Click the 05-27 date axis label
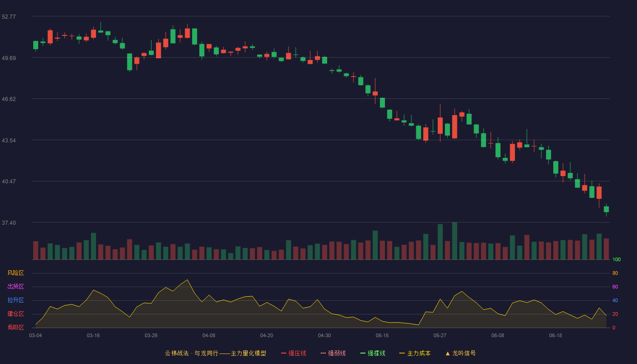Image resolution: width=637 pixels, height=364 pixels. (440, 335)
